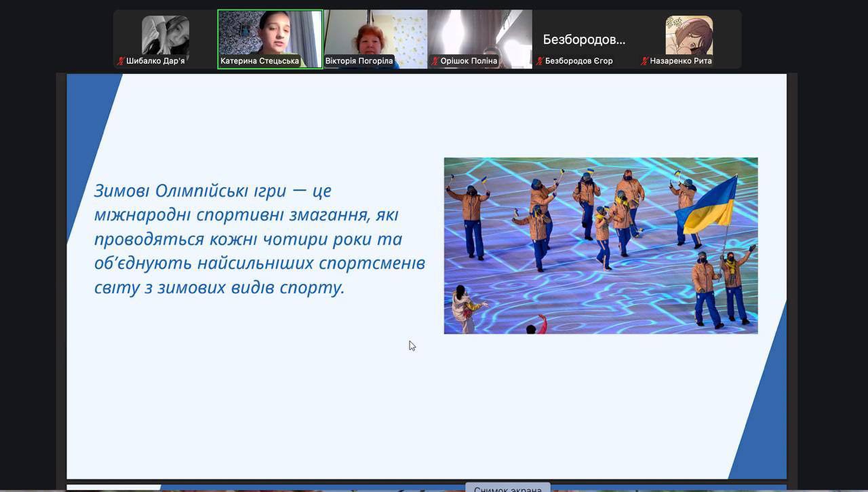Click the "Зимові Олімпійські ігри" slide text

[x=190, y=191]
